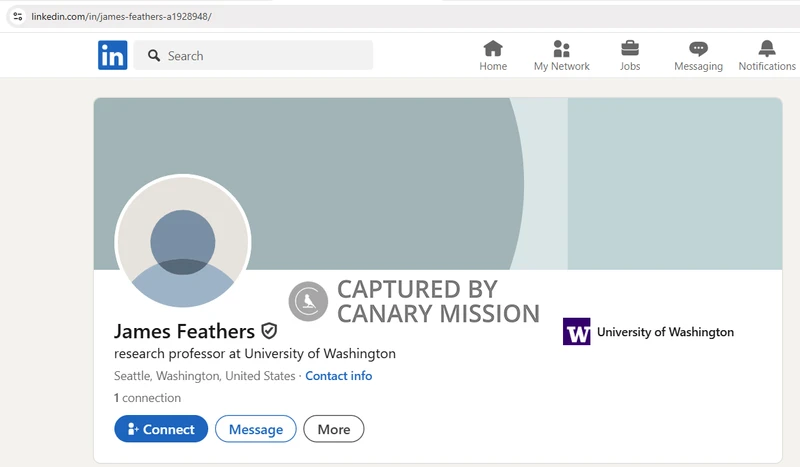The image size is (800, 467).
Task: Select the Jobs briefcase icon
Action: click(x=630, y=49)
